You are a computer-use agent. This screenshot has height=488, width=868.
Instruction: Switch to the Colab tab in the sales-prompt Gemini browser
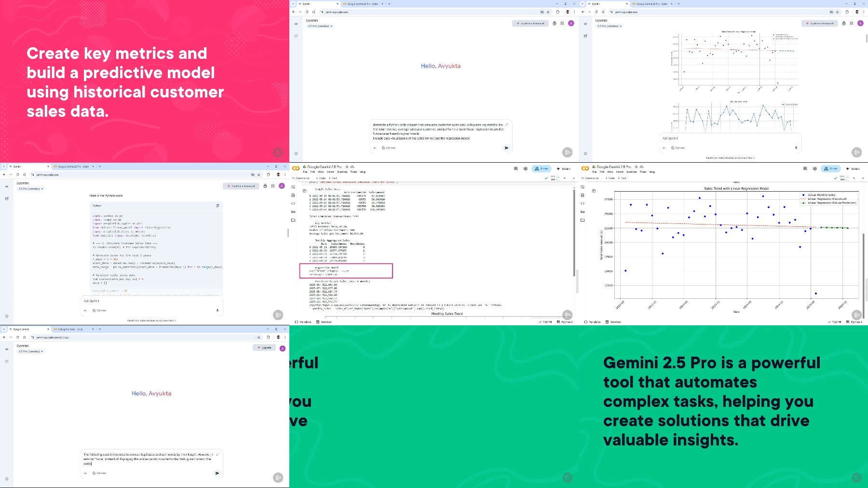(x=363, y=3)
